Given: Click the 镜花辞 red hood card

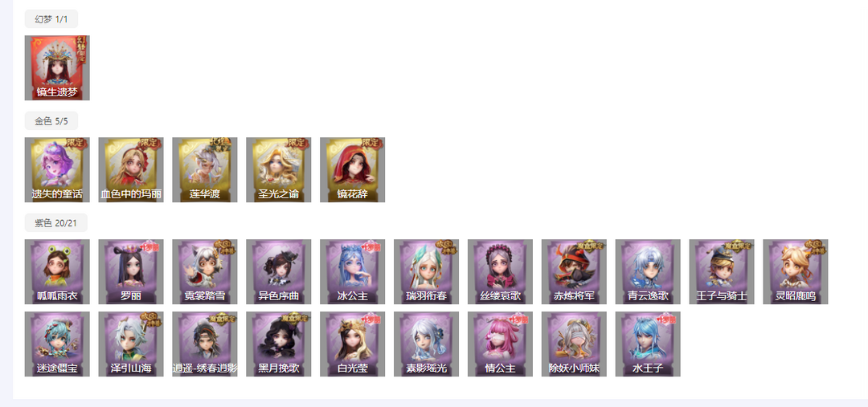Looking at the screenshot, I should pos(353,169).
